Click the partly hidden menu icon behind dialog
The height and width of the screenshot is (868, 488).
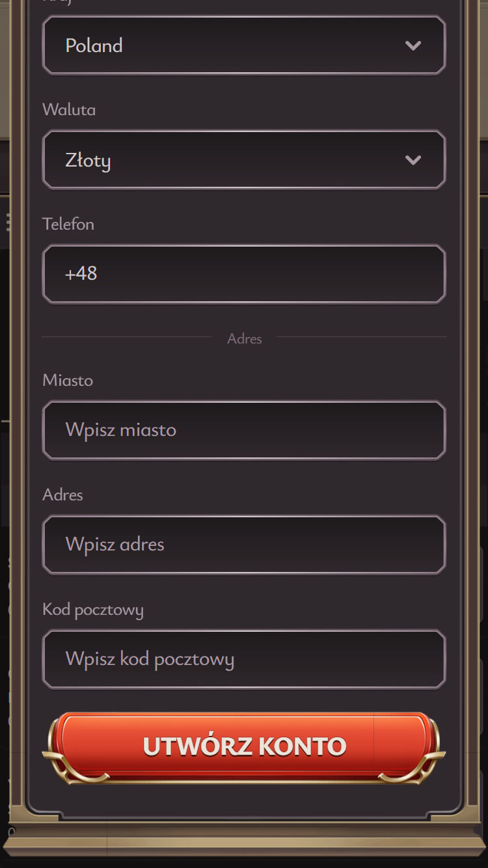point(8,223)
